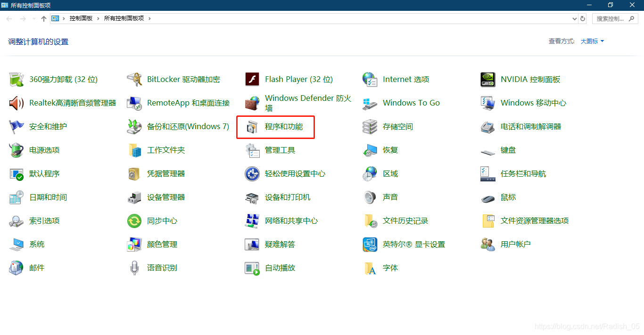This screenshot has width=644, height=335.
Task: Open the 程序和功能 icon
Action: pyautogui.click(x=252, y=127)
